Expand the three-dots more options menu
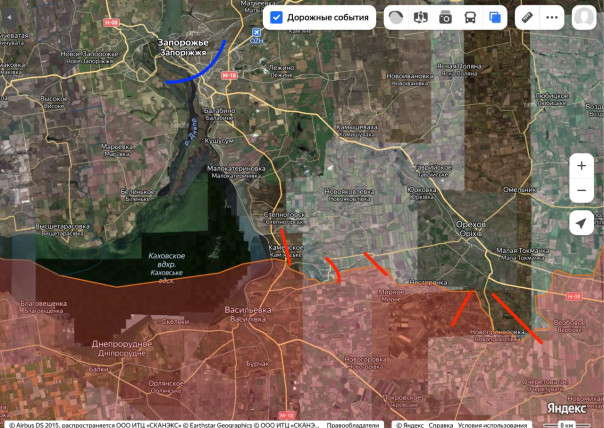Screen dimensions: 604x428 [551, 18]
